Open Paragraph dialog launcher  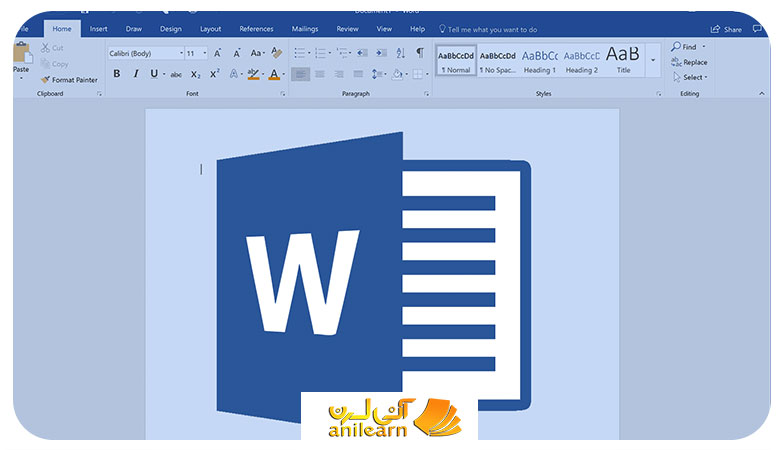click(x=426, y=94)
